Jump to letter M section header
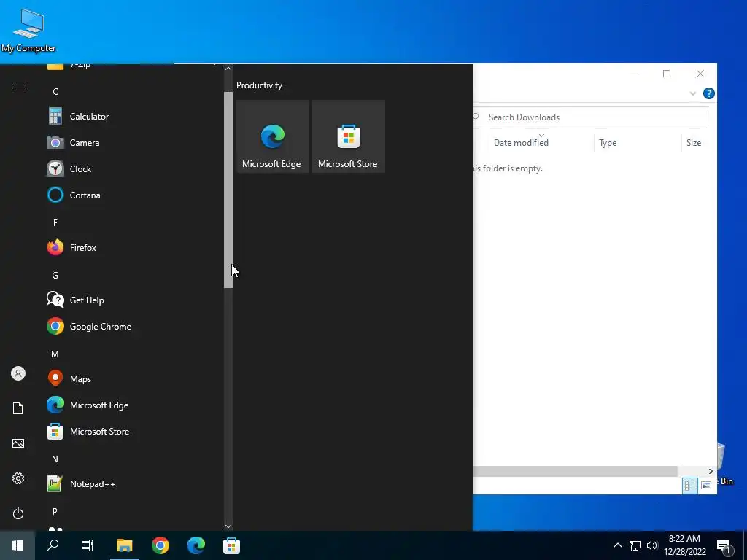Screen dimensions: 747x560 coord(55,354)
